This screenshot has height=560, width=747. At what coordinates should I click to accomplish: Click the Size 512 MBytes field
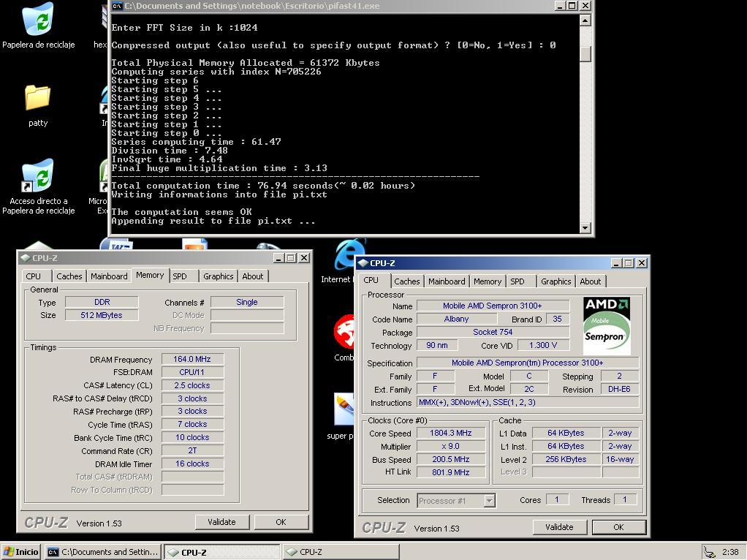point(102,315)
